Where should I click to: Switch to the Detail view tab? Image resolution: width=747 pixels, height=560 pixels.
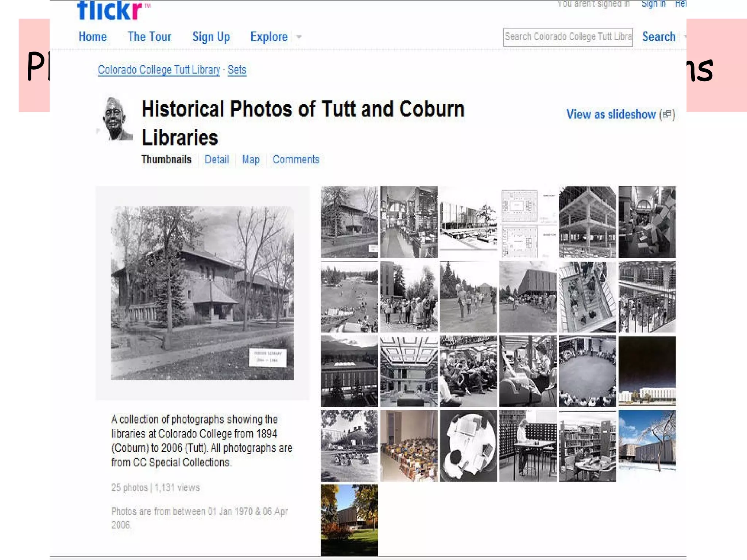click(217, 159)
